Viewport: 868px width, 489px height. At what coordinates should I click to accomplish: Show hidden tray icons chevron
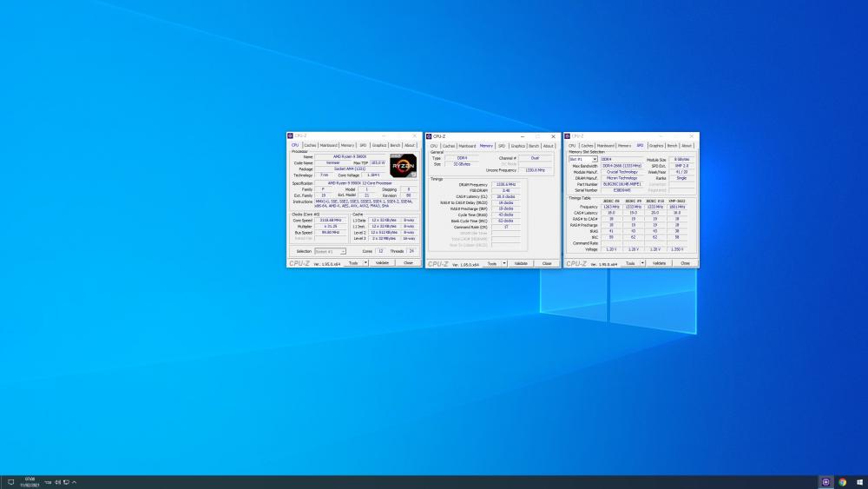click(74, 482)
